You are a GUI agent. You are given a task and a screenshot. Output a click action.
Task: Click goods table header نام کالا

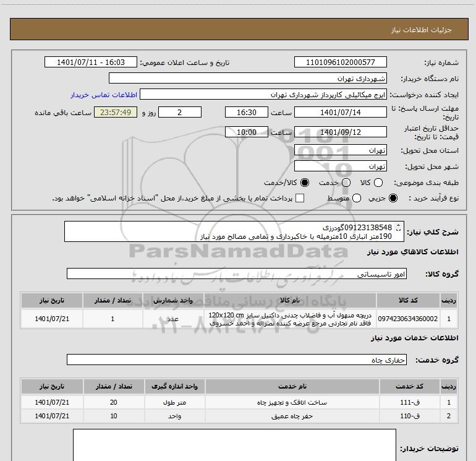[290, 300]
